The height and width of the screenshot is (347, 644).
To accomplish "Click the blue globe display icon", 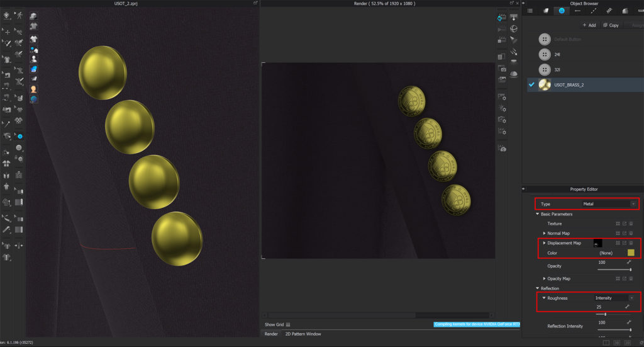I will pos(34,99).
